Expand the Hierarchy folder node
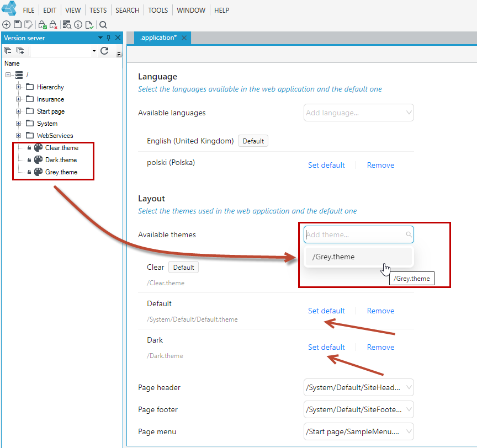Screen dimensions: 477x448 [x=18, y=87]
